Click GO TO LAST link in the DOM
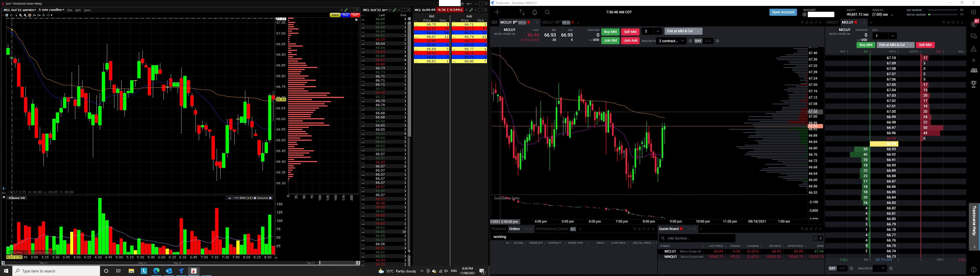 click(x=884, y=260)
